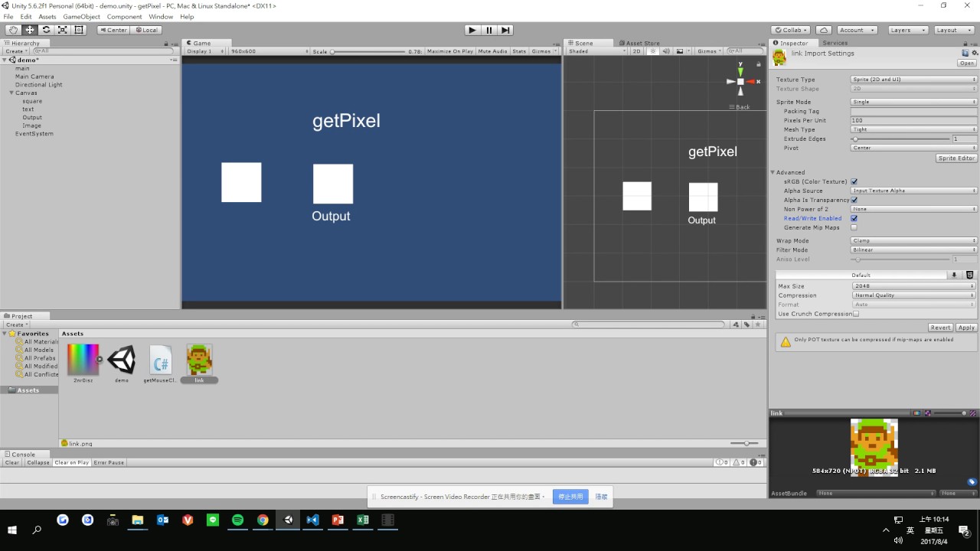Toggle Alpha Is Transparency checkbox
Screen dimensions: 980x551
(854, 200)
